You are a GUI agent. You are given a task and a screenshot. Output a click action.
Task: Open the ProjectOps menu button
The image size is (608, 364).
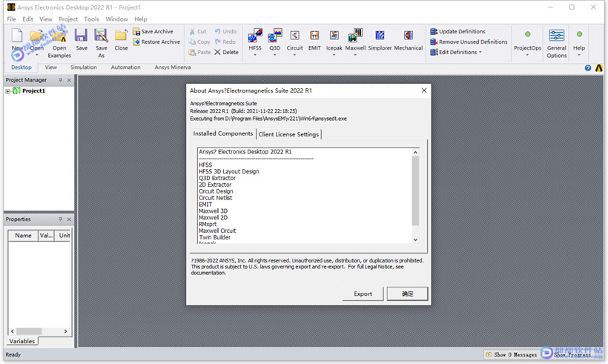point(527,43)
